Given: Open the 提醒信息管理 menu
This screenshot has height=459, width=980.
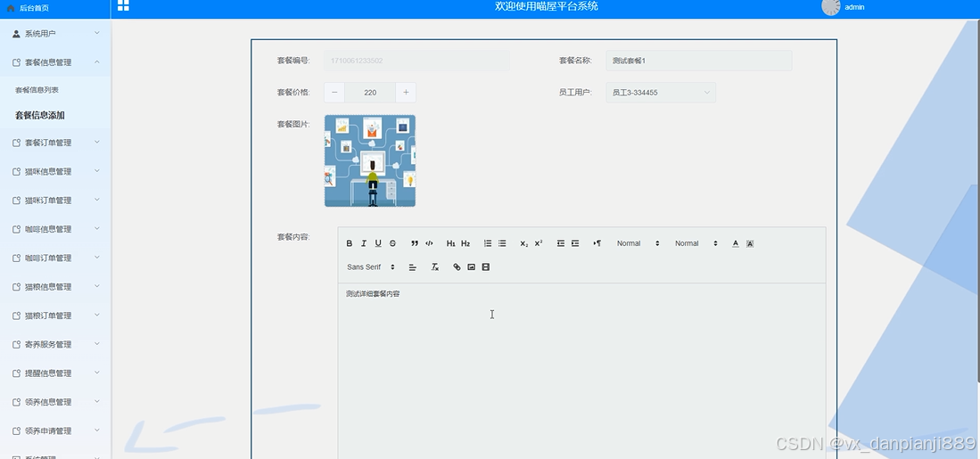Looking at the screenshot, I should 55,373.
